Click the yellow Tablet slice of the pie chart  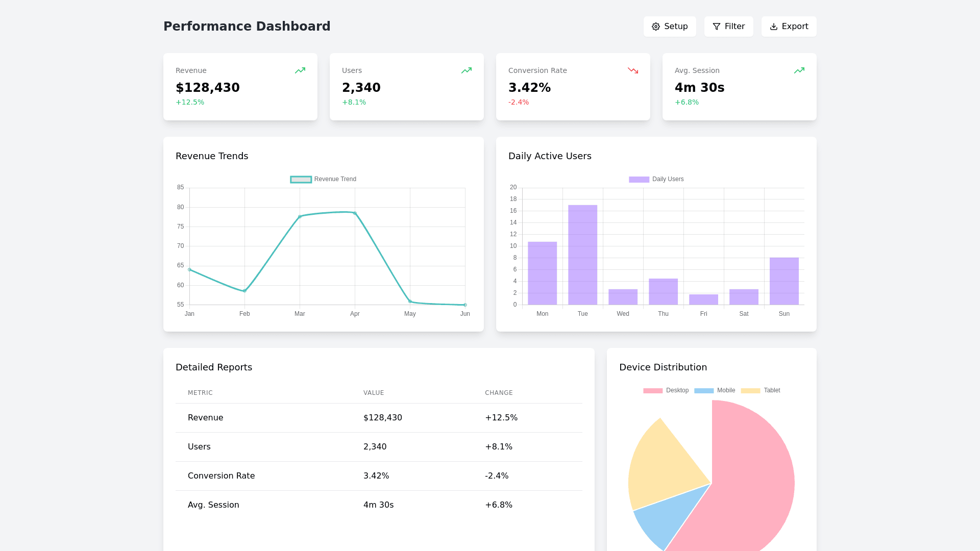click(x=664, y=464)
